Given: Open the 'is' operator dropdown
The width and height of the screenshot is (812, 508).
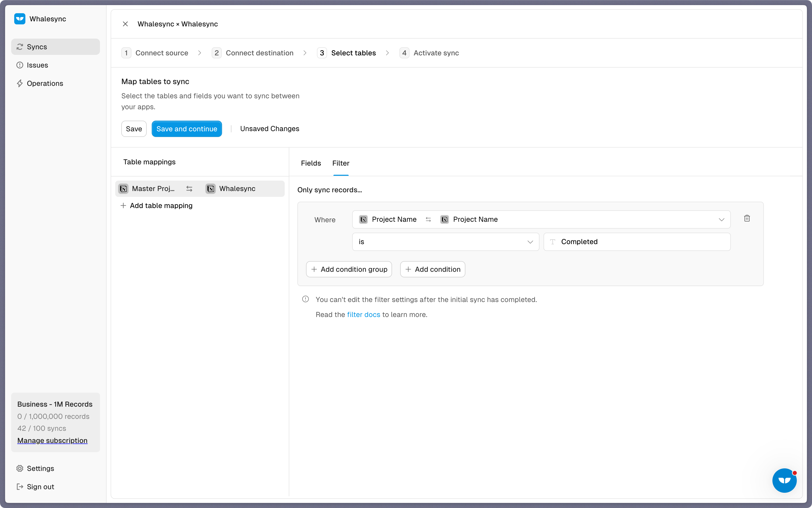Looking at the screenshot, I should (x=446, y=242).
